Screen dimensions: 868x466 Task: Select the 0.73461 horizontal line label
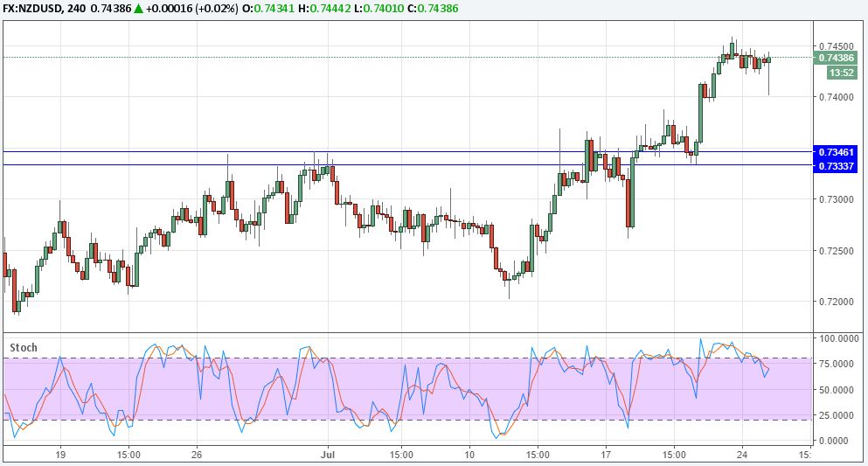[836, 152]
